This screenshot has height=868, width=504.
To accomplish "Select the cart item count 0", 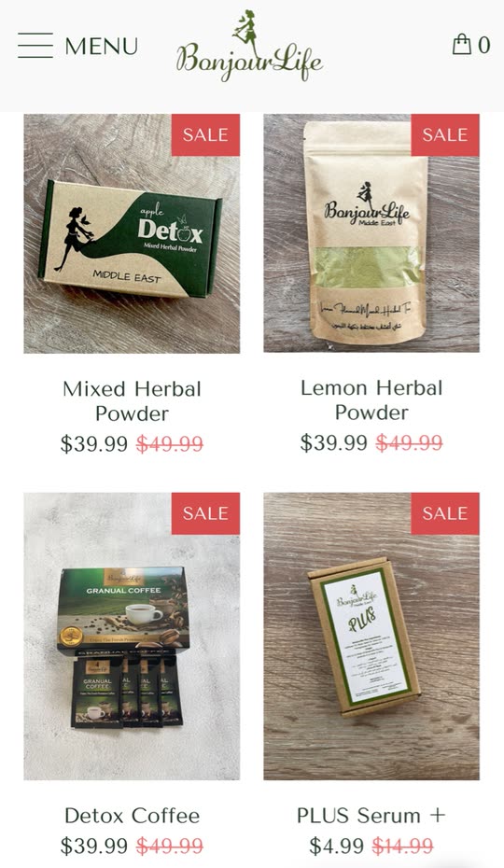I will point(484,46).
